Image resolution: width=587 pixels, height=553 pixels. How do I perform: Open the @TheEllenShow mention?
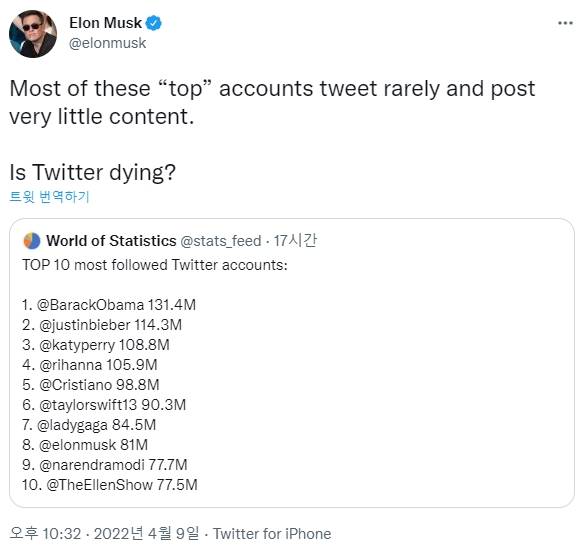coord(100,485)
